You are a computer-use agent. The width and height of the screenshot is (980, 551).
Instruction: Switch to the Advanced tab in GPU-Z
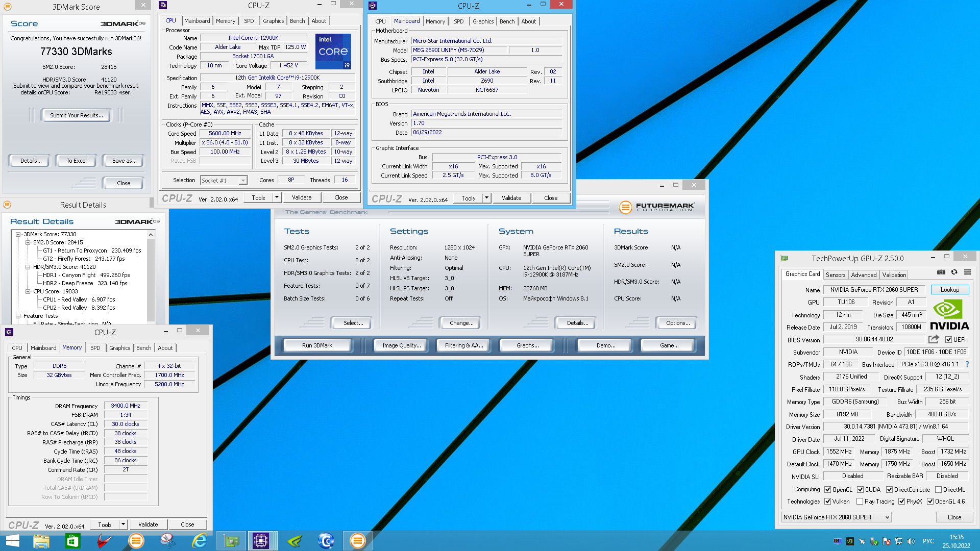pos(864,274)
